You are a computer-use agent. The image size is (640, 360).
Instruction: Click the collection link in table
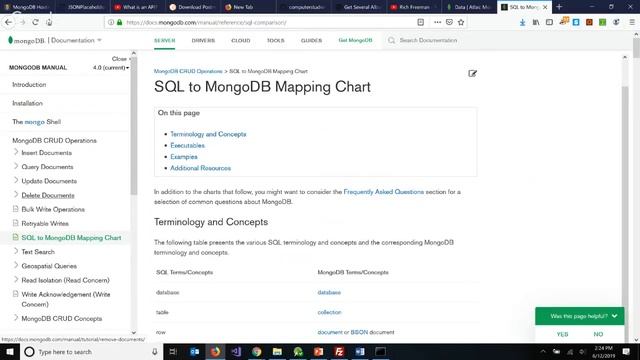(329, 312)
